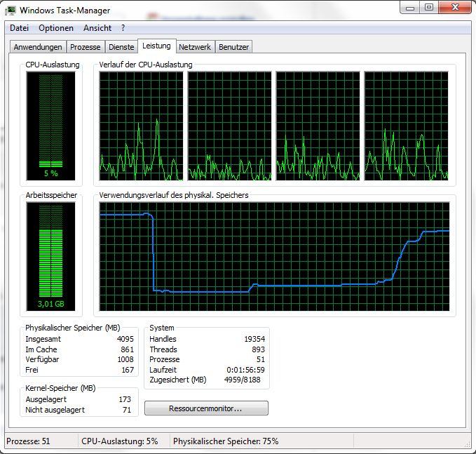476x454 pixels.
Task: Switch to the Dienste tab
Action: coord(121,47)
